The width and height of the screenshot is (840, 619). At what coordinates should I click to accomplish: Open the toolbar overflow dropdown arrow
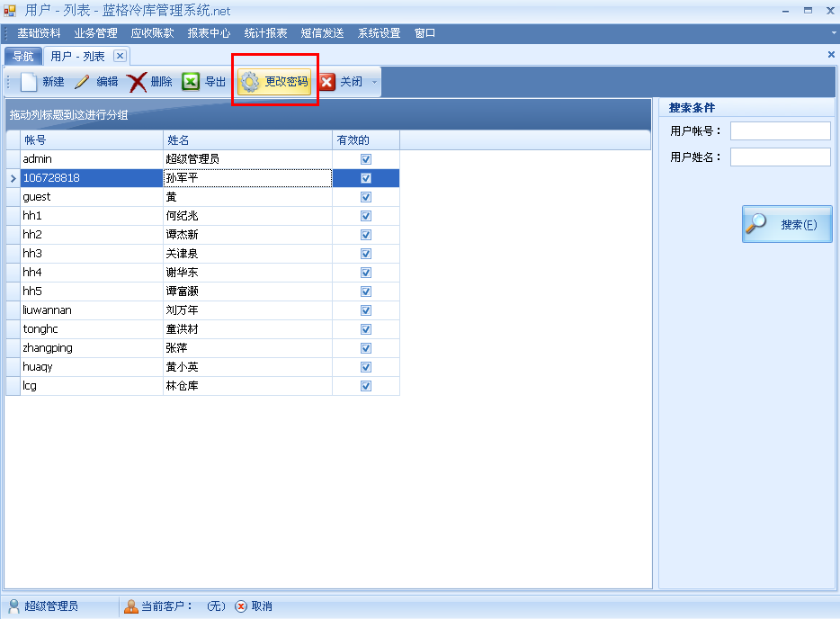[374, 82]
